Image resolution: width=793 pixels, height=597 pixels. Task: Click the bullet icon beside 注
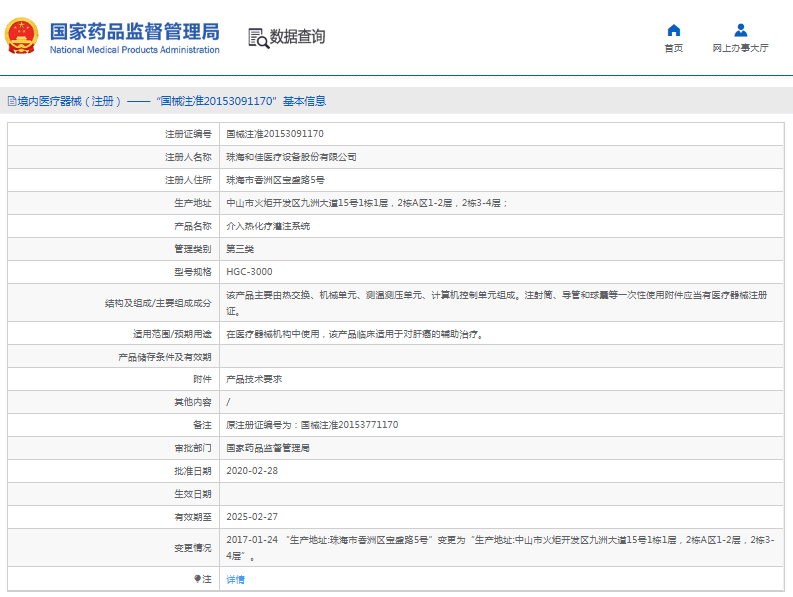[x=197, y=578]
